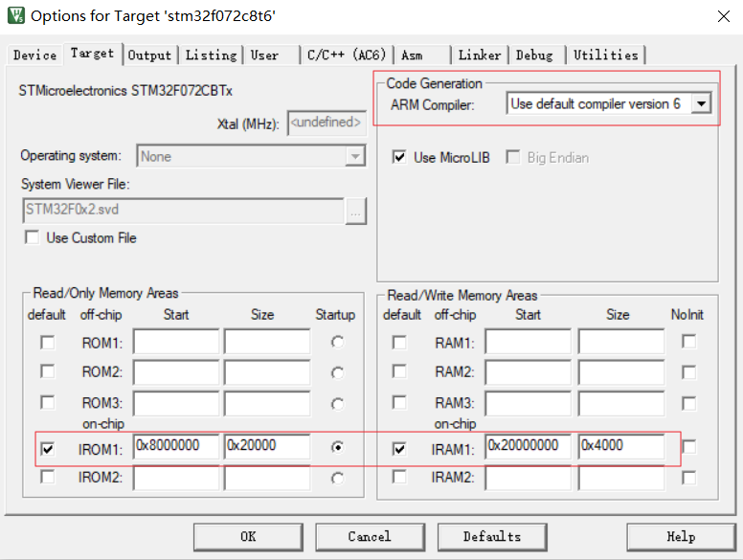The height and width of the screenshot is (560, 743).
Task: Click the System Viewer File field
Action: coord(183,211)
